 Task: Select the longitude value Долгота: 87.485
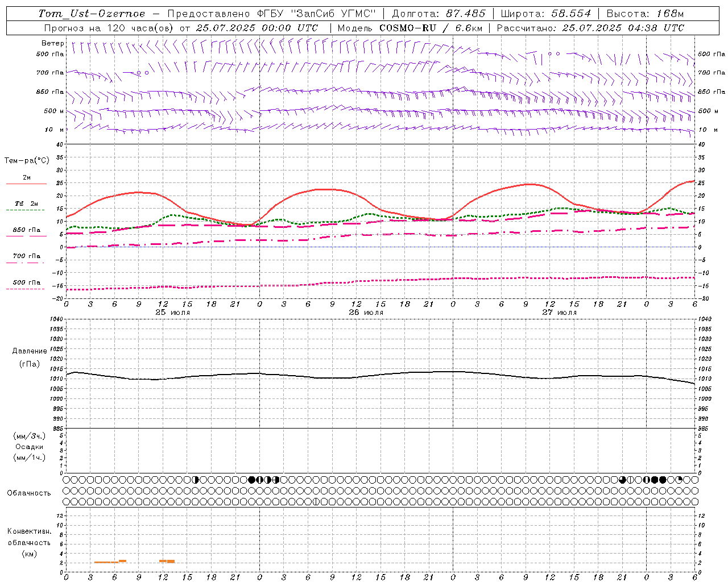[439, 14]
